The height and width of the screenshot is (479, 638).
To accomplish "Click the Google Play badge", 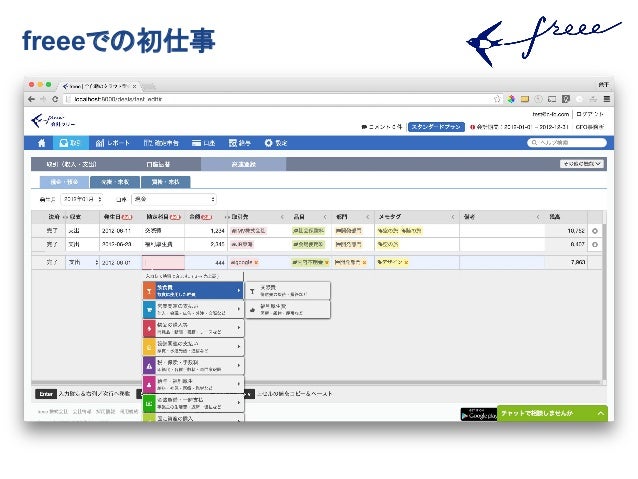I will [x=478, y=414].
